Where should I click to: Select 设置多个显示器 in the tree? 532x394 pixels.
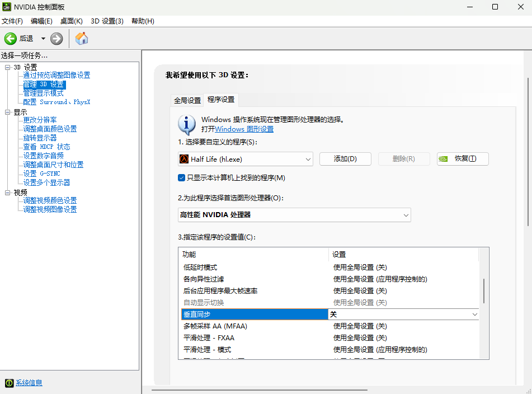46,182
